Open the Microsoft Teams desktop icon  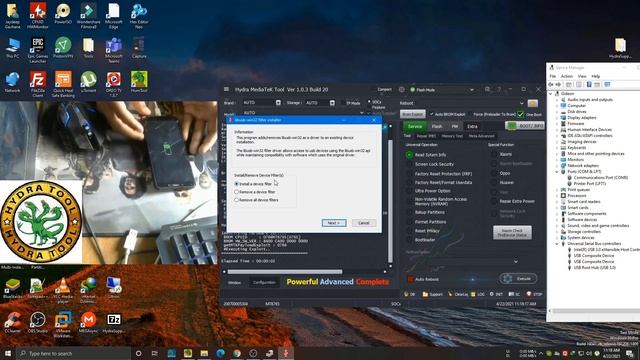[x=113, y=50]
